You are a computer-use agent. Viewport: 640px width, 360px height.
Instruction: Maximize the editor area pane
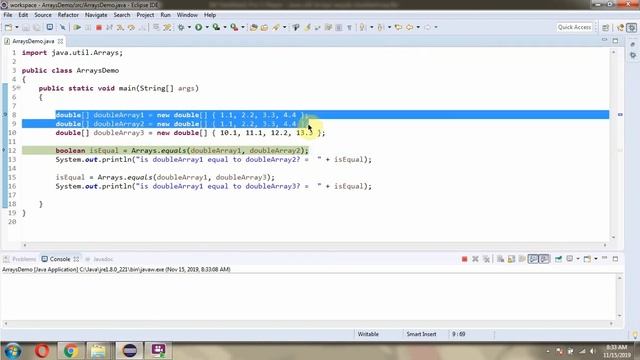coord(616,40)
